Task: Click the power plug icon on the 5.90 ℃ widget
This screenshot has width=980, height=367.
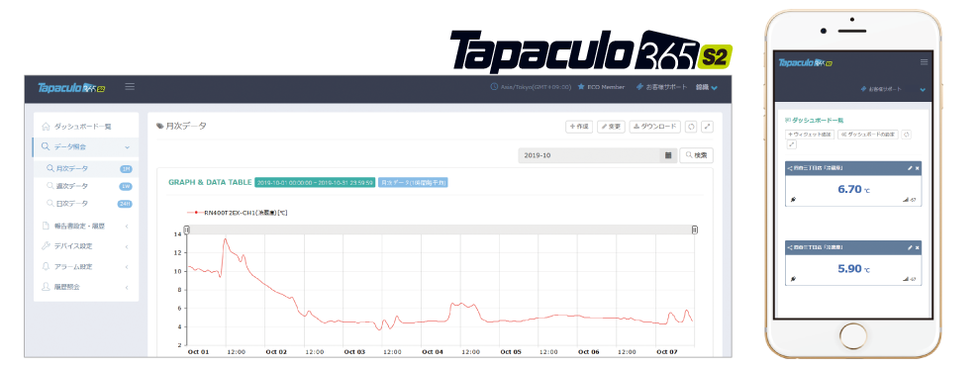Action: (793, 279)
